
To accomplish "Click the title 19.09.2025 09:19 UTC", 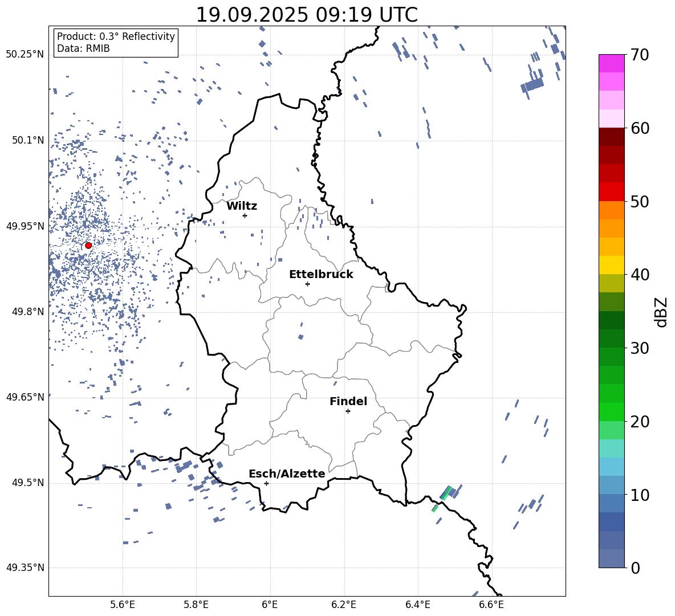I will 307,15.
